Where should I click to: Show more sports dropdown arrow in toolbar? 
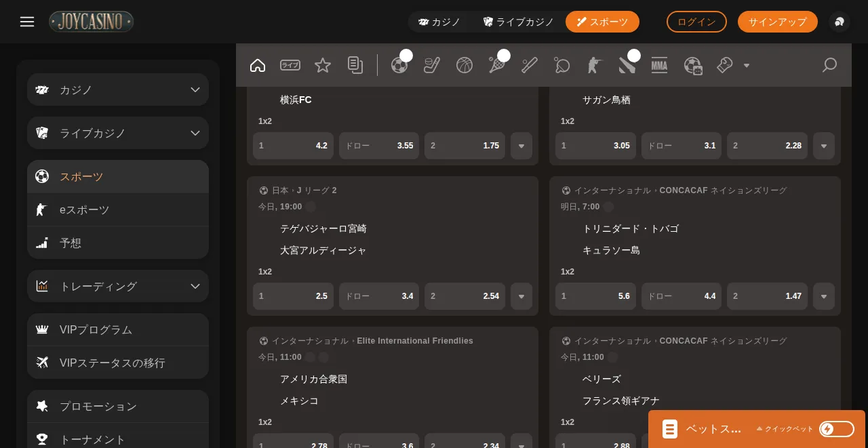point(747,65)
